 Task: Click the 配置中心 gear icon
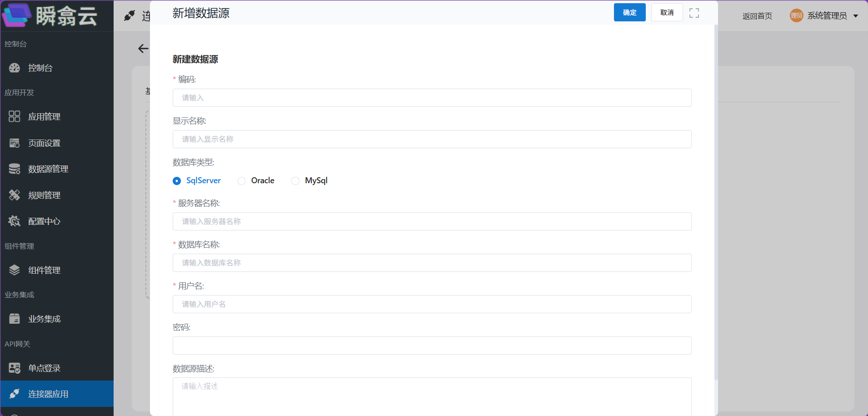click(x=15, y=221)
